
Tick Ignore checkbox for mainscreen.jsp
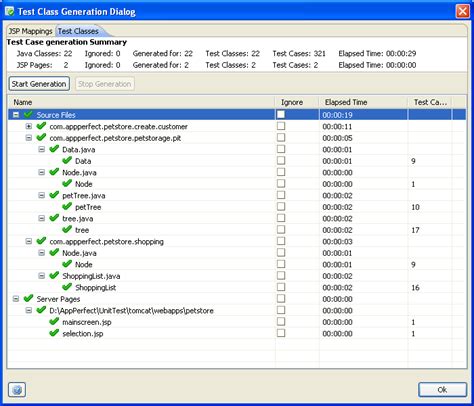click(281, 322)
